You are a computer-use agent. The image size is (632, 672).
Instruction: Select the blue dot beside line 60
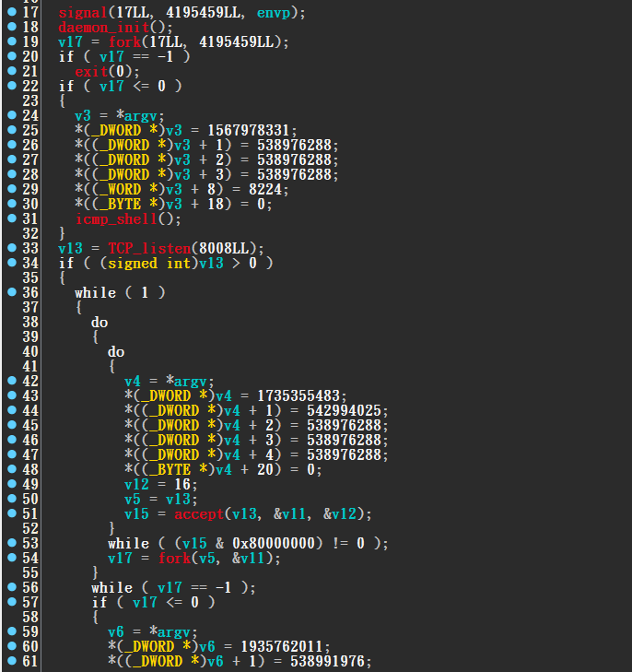point(12,646)
